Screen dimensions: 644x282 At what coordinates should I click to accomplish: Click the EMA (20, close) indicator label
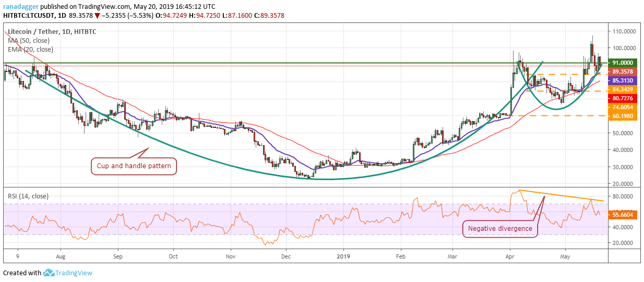30,50
